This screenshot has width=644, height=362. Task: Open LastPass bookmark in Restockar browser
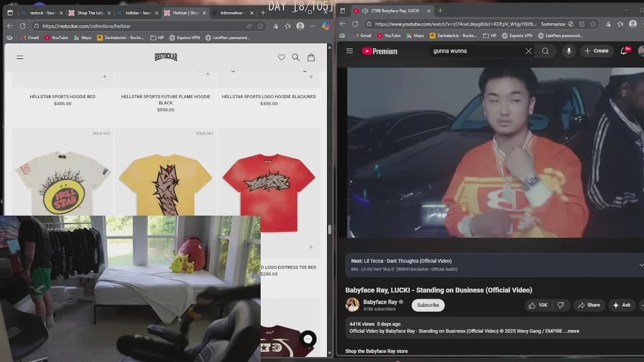tap(227, 38)
